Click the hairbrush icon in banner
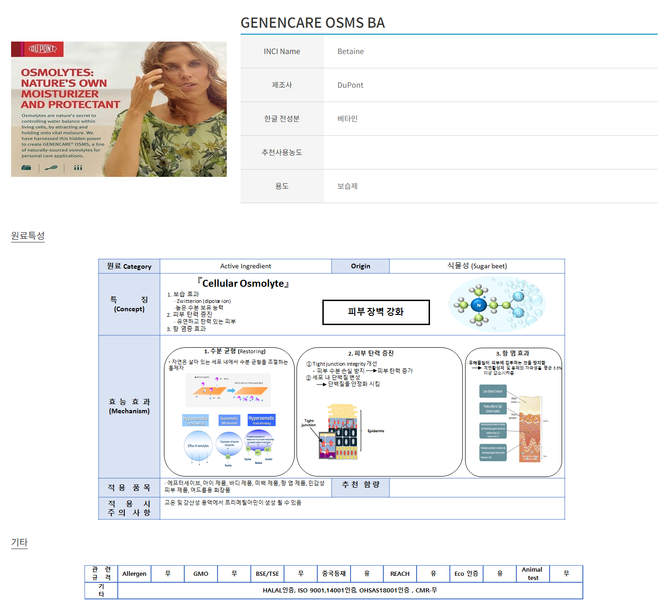 (x=51, y=168)
